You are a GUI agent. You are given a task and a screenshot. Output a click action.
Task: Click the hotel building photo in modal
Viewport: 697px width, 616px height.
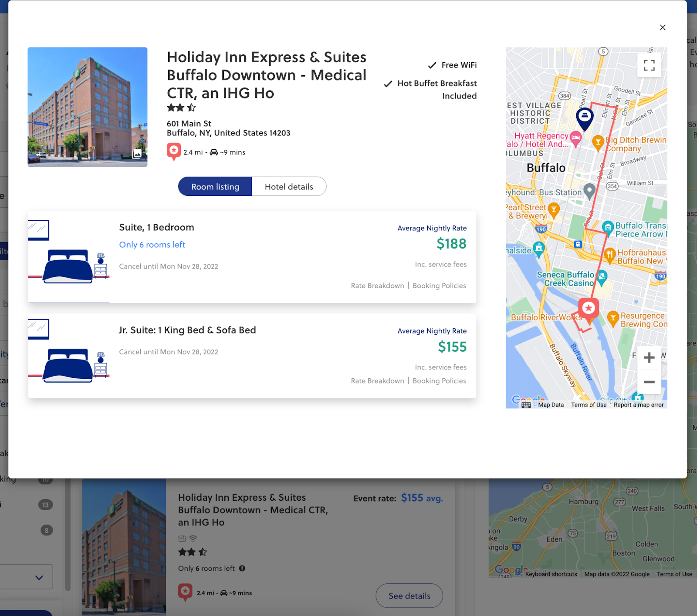click(88, 107)
